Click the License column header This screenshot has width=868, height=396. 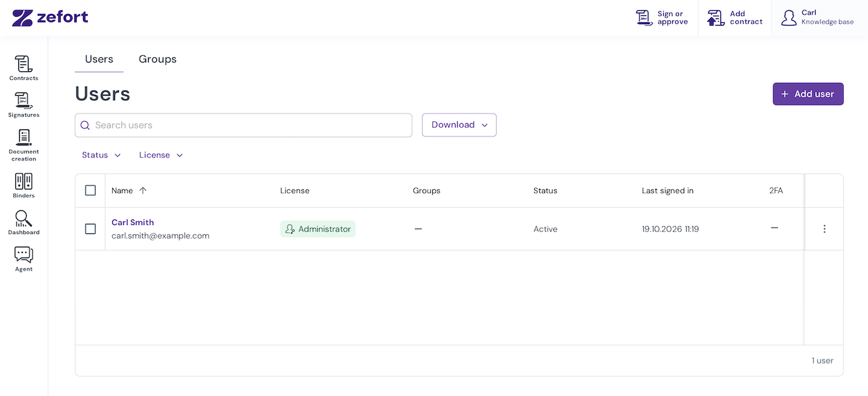pos(295,191)
